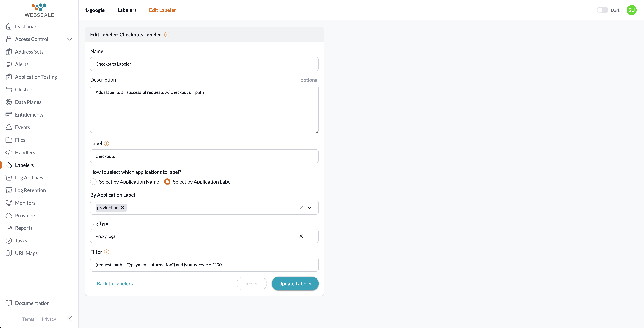Open the By Application Label dropdown arrow
This screenshot has height=328, width=644.
[x=309, y=208]
